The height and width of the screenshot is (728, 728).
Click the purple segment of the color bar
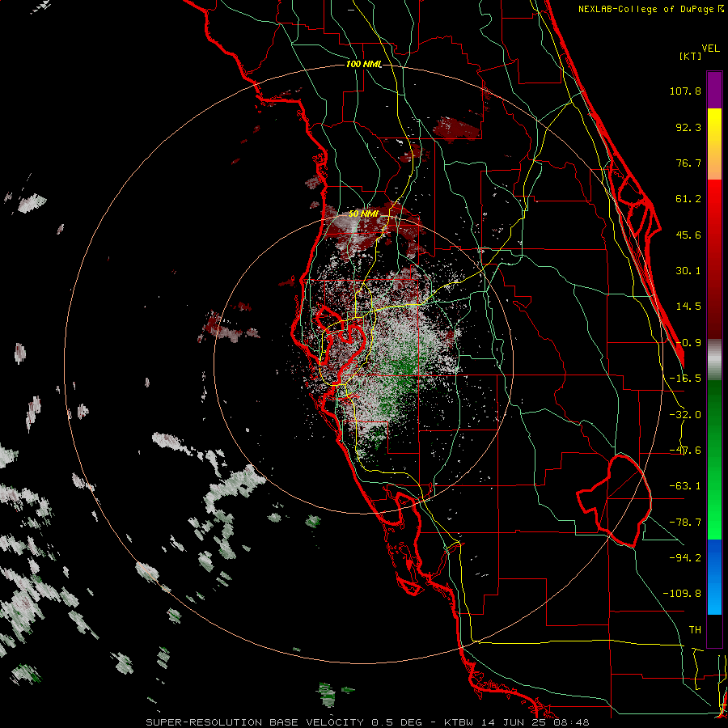pos(714,90)
